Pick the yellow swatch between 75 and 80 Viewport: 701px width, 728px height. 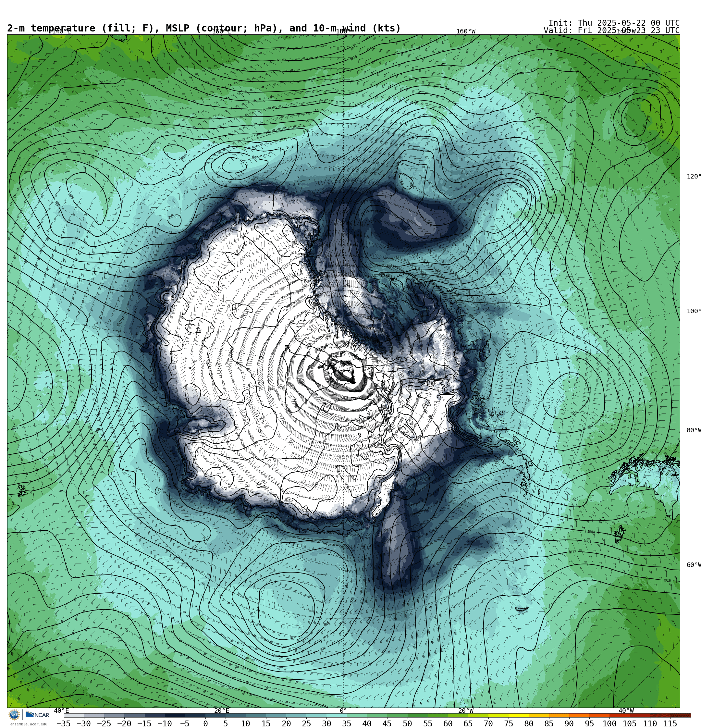point(519,715)
